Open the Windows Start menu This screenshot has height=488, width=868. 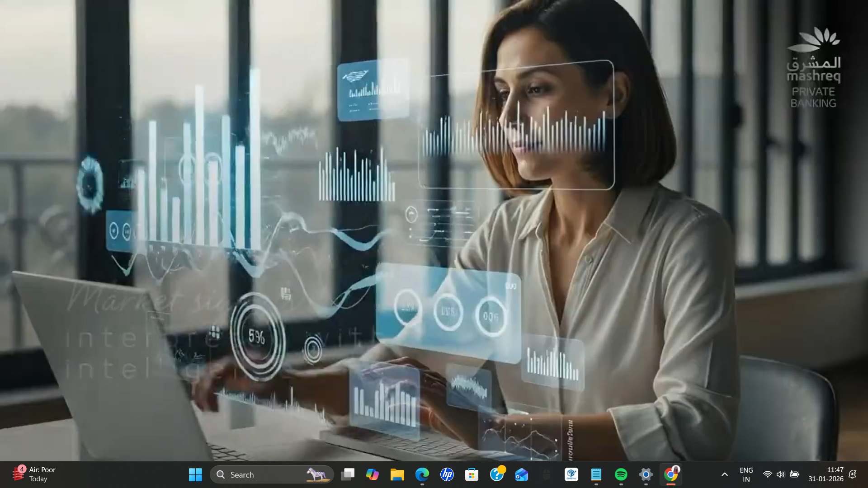tap(195, 474)
